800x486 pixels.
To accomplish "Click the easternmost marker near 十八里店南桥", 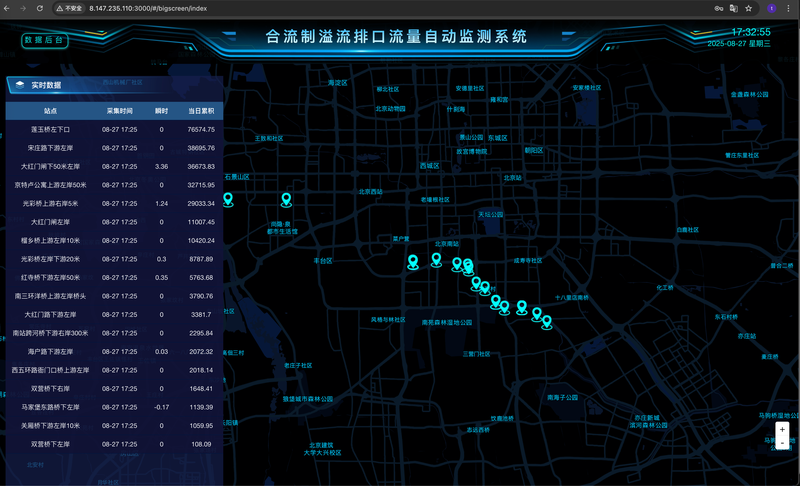I will [546, 321].
